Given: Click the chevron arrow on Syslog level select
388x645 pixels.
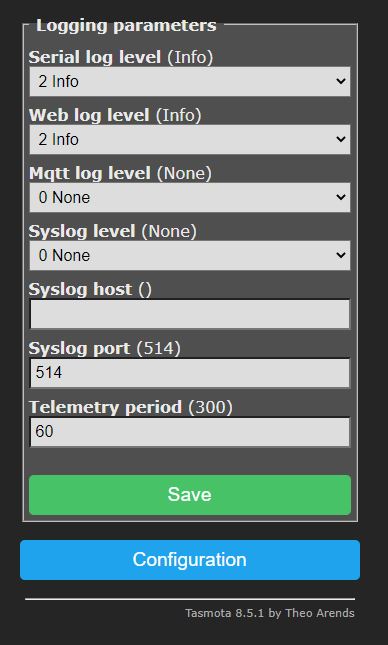Looking at the screenshot, I should [341, 255].
